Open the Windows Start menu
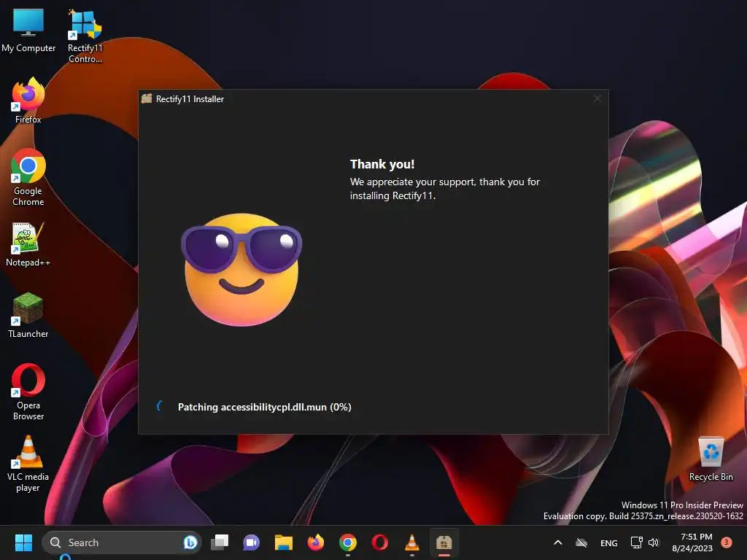 (23, 542)
